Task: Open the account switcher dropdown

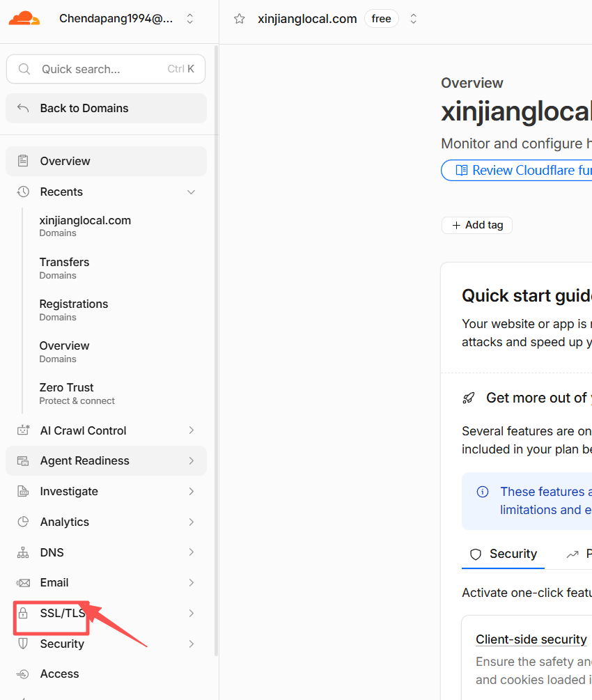Action: point(189,19)
